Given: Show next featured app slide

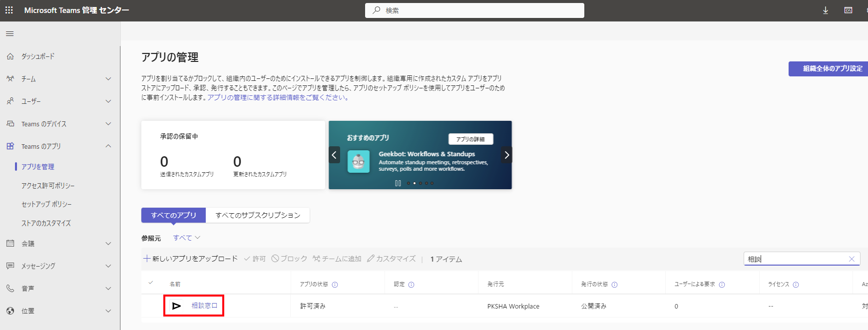Looking at the screenshot, I should tap(506, 155).
